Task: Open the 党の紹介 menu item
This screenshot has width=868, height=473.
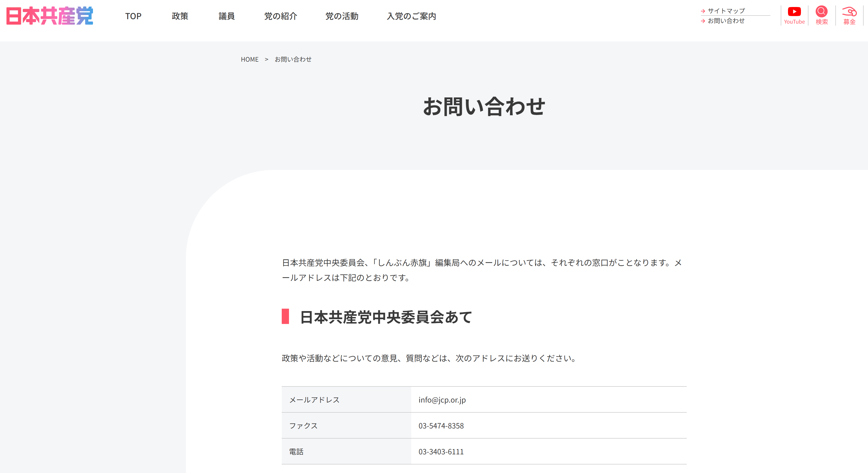Action: [x=280, y=16]
